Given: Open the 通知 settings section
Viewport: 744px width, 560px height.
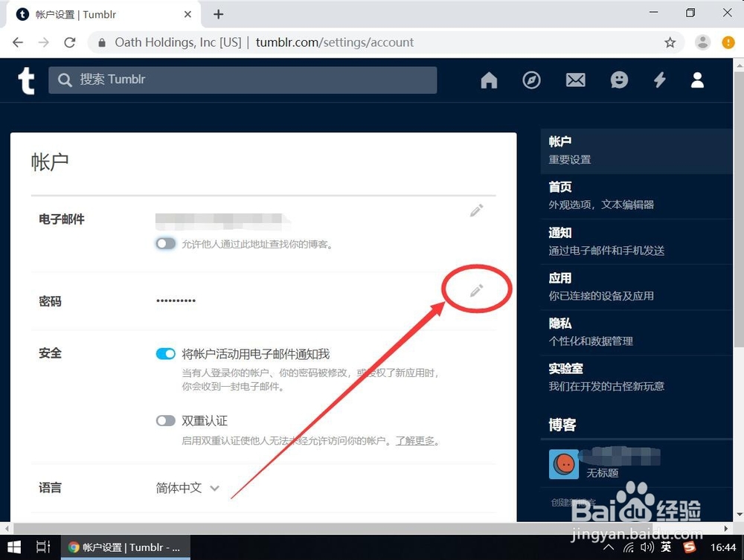Looking at the screenshot, I should click(x=559, y=233).
